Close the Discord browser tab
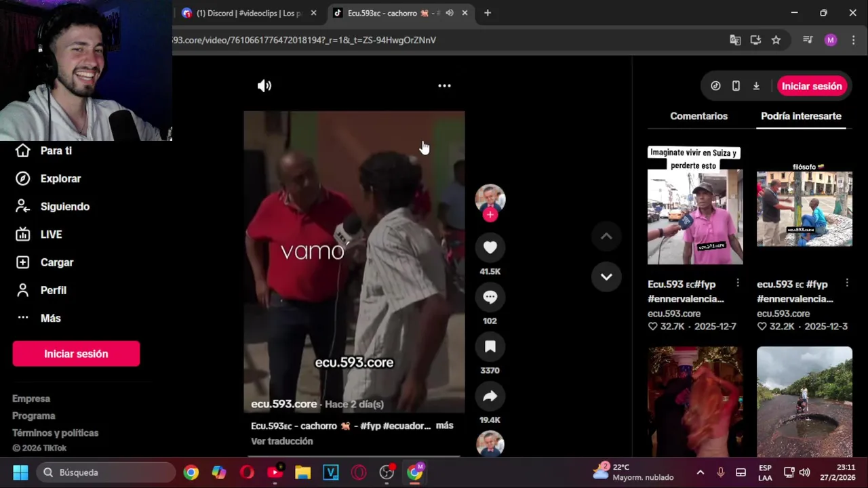Viewport: 868px width, 488px height. pyautogui.click(x=313, y=13)
